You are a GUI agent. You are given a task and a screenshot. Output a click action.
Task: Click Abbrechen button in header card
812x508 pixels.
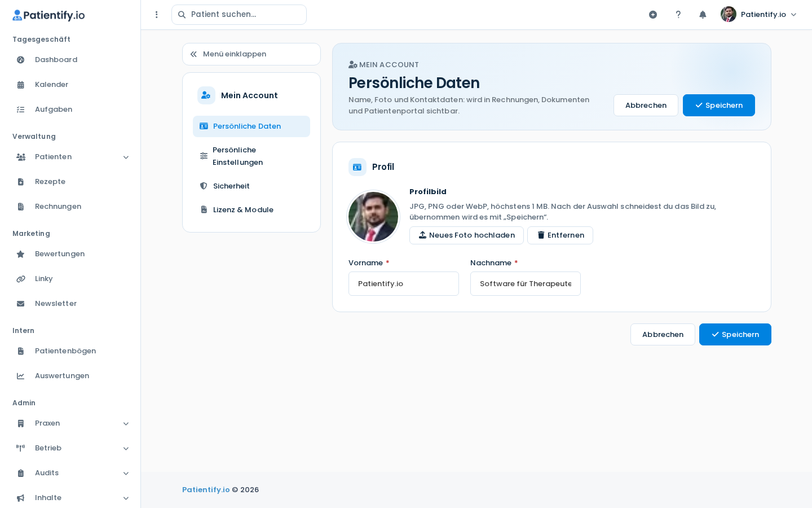coord(646,106)
